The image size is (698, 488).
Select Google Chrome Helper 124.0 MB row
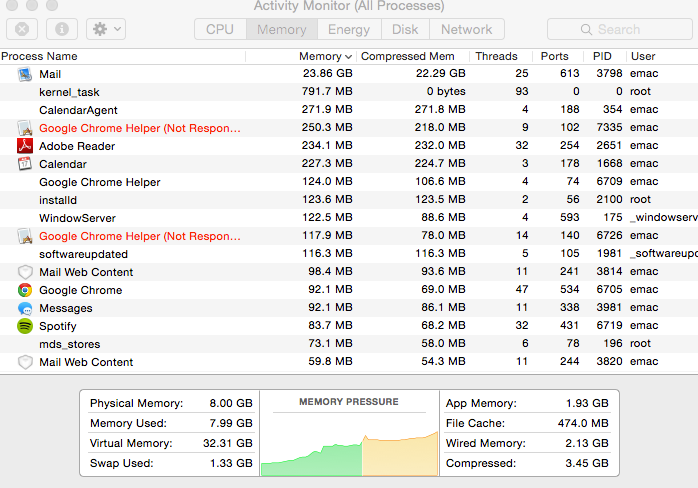pyautogui.click(x=349, y=182)
